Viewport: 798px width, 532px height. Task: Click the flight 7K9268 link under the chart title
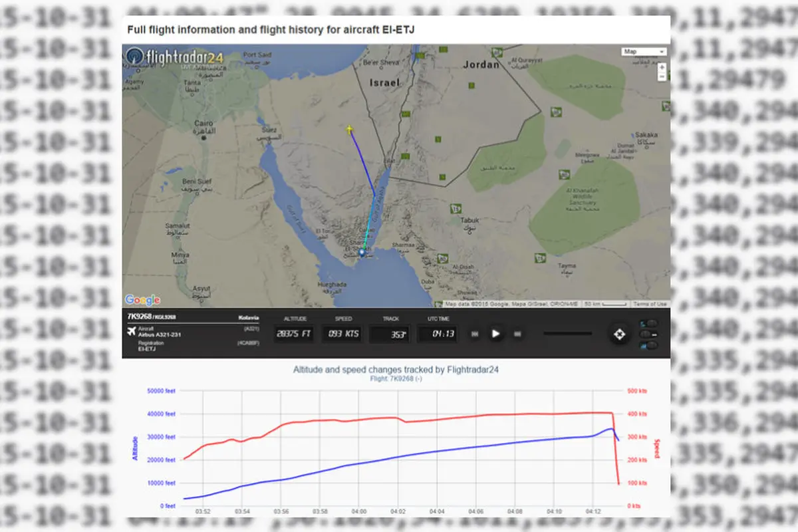click(396, 378)
